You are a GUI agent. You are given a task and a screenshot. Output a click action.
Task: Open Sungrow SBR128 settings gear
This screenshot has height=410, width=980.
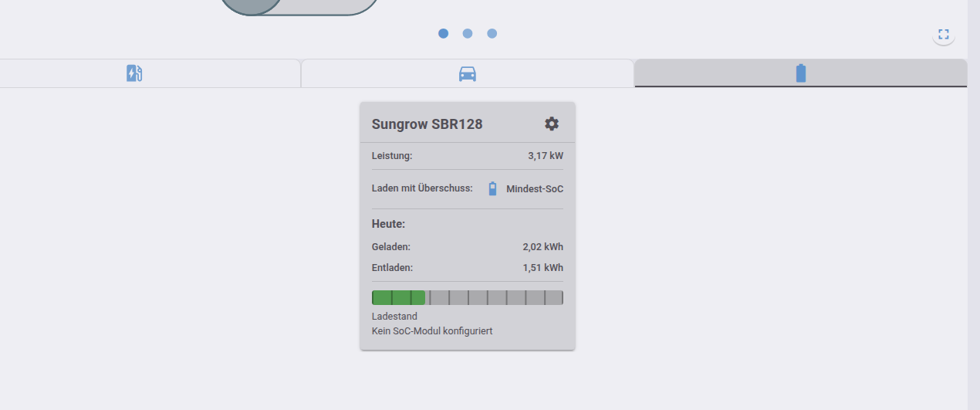[552, 124]
